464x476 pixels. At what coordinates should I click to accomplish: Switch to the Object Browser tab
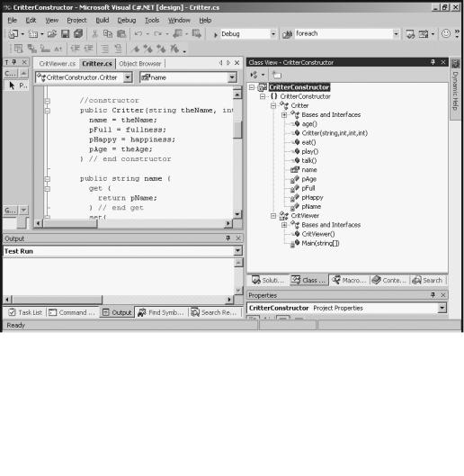[x=140, y=64]
